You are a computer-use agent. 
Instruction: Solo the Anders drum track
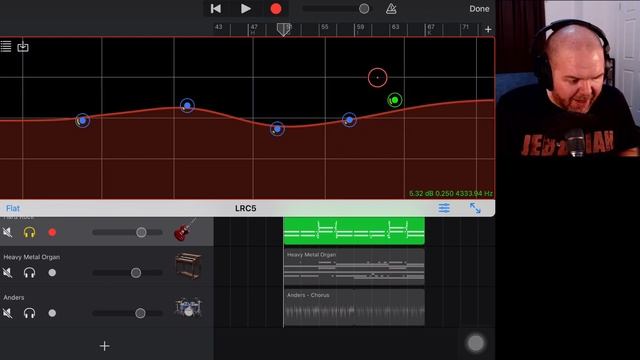tap(29, 313)
